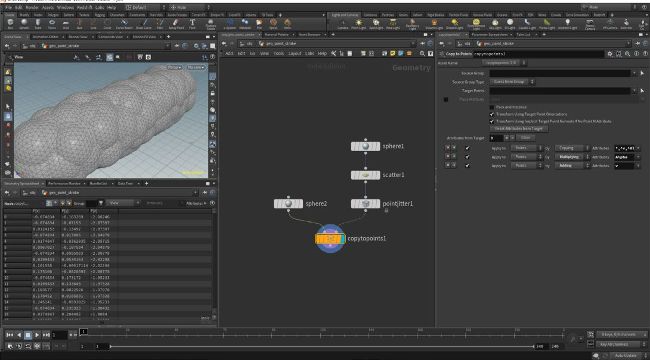Open parameter pane gear menu
The width and height of the screenshot is (650, 360).
[x=610, y=54]
